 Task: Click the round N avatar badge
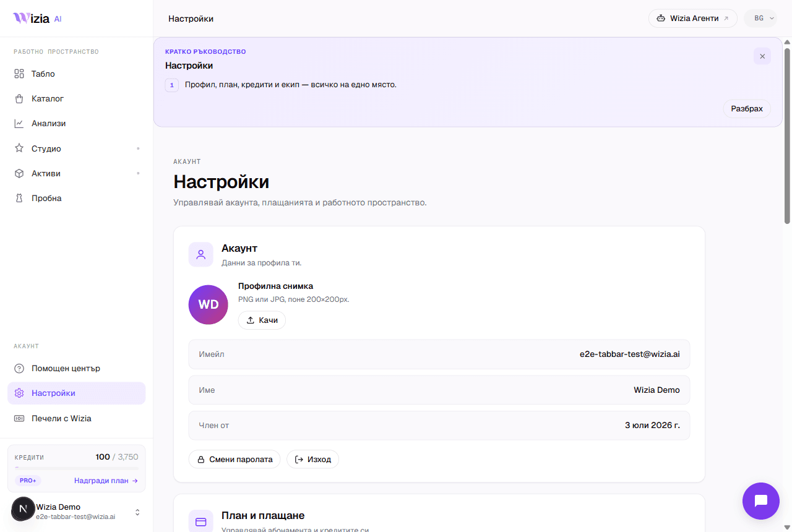[24, 509]
